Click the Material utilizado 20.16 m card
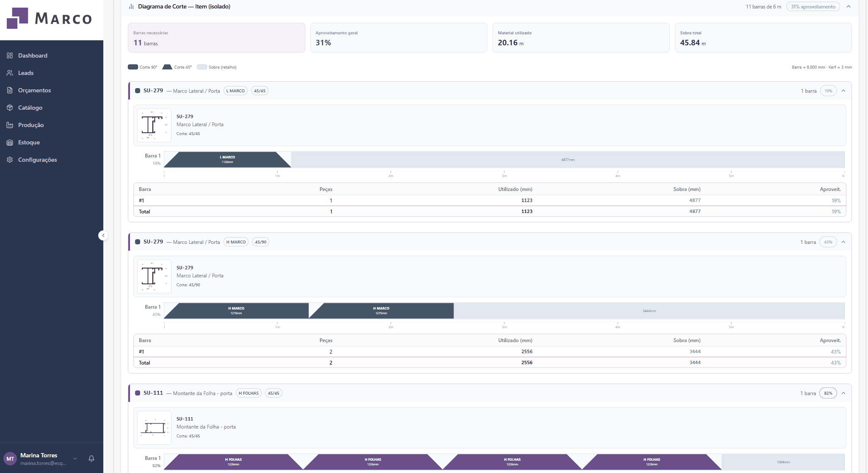868x473 pixels. coord(581,38)
